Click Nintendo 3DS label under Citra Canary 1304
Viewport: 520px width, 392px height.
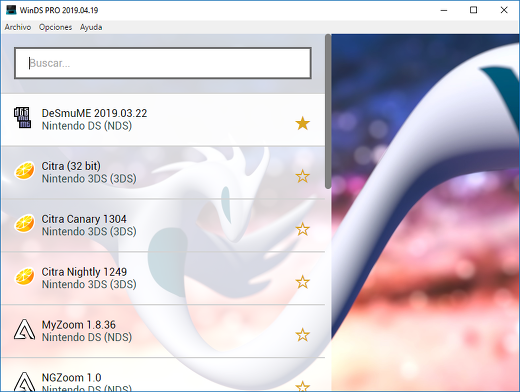pos(89,232)
